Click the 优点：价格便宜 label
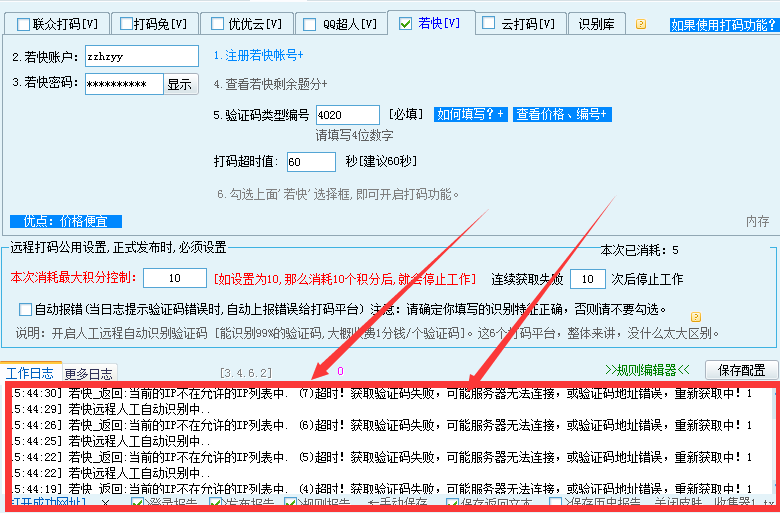Viewport: 780px width, 513px height. 66,221
